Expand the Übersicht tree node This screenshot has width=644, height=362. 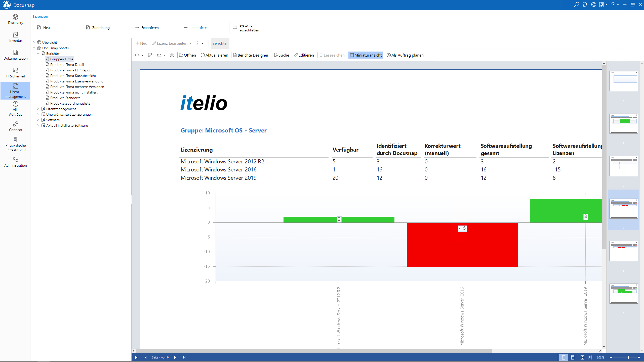[x=34, y=42]
